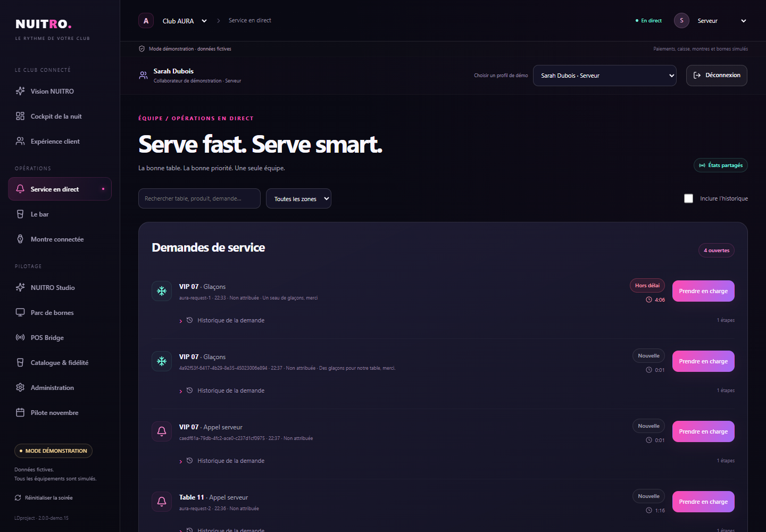Click the snowflake icon of the 22:33 Glaçons request

click(162, 291)
